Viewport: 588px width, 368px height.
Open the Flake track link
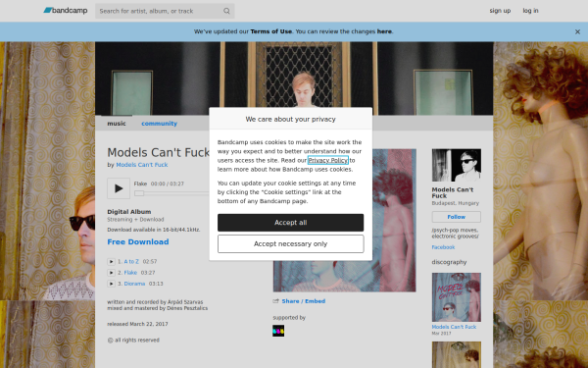[x=130, y=273]
